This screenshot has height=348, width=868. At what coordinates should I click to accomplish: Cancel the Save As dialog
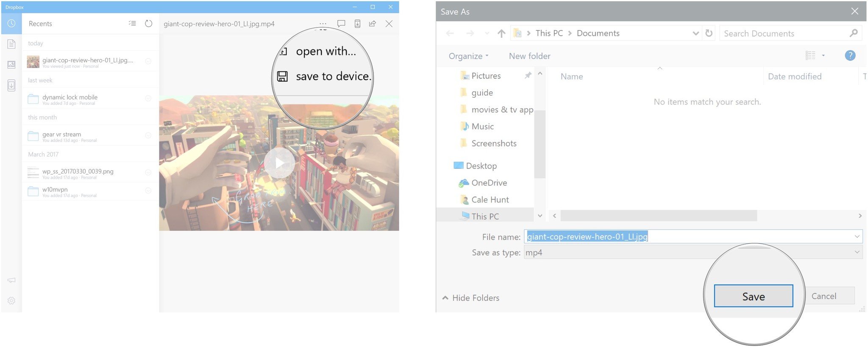pyautogui.click(x=824, y=296)
